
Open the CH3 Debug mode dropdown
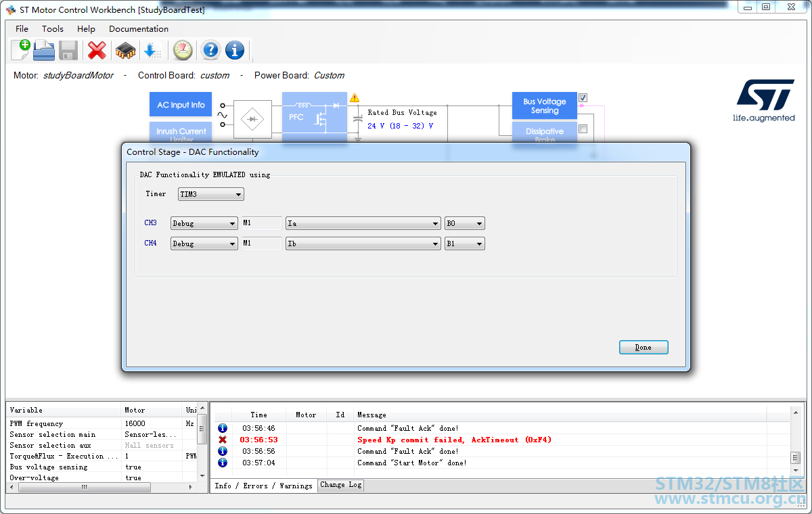[204, 223]
